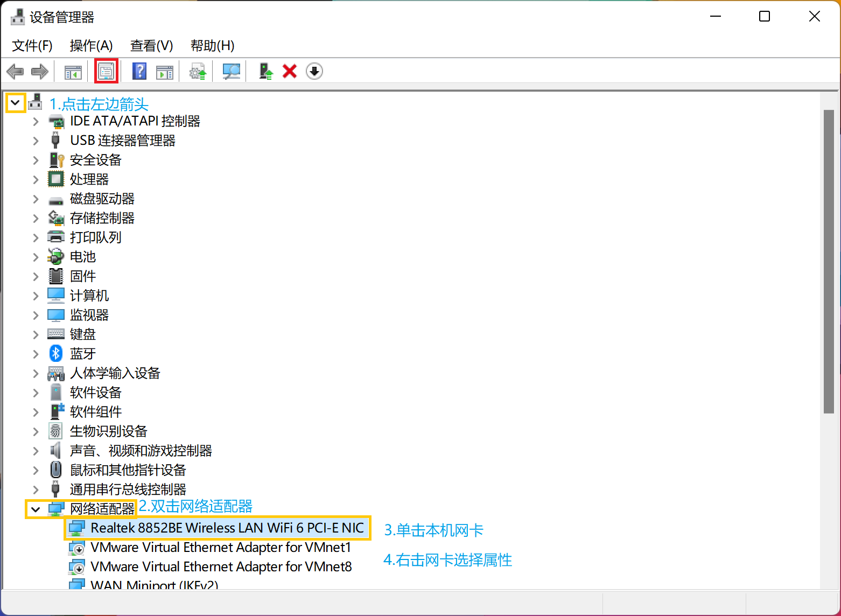Click the Update driver toolbar icon

click(x=198, y=71)
